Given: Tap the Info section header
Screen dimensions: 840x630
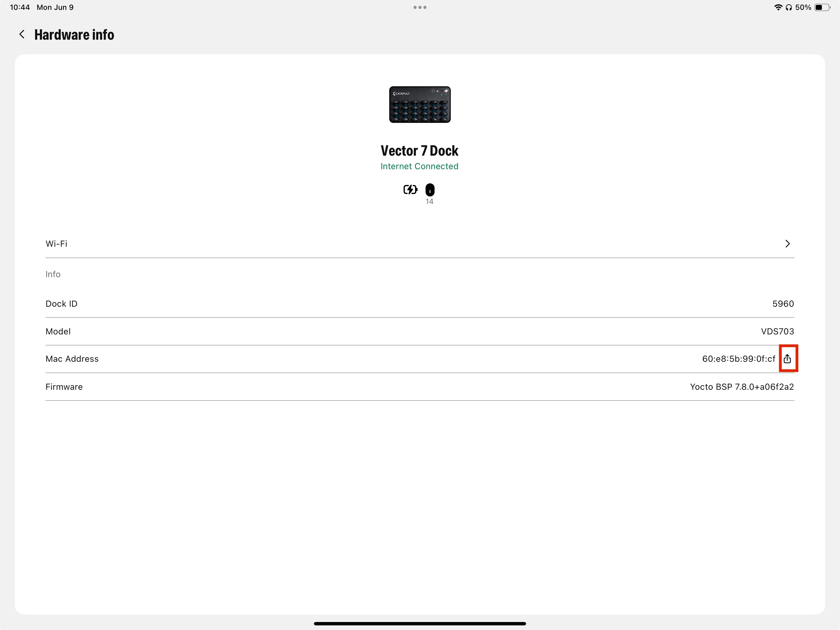Looking at the screenshot, I should click(x=53, y=274).
